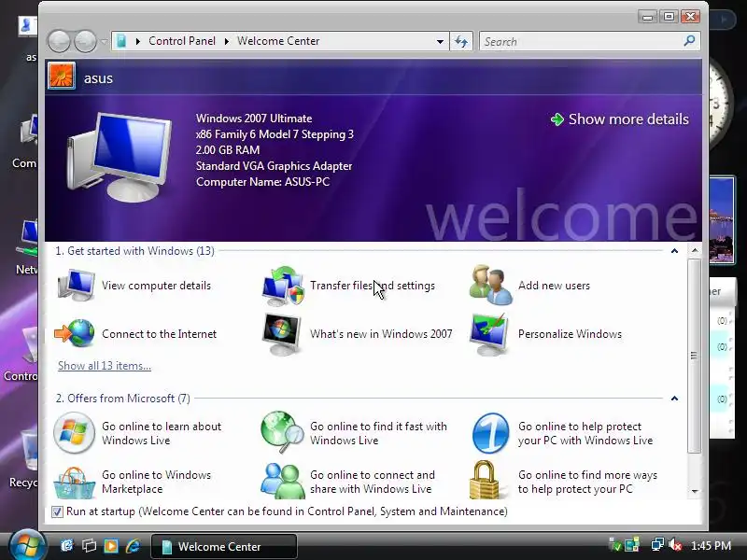Click the search magnifier icon
The image size is (747, 560).
click(x=689, y=41)
